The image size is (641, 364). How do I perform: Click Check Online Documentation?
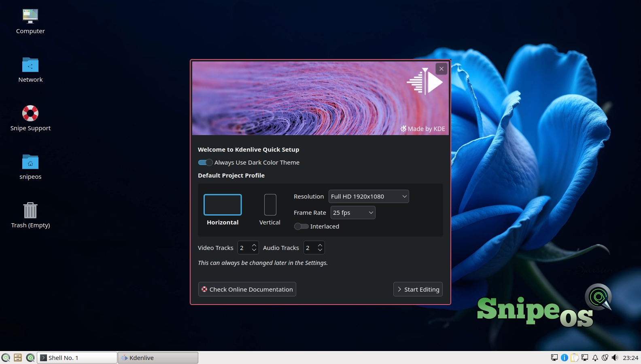click(x=247, y=289)
